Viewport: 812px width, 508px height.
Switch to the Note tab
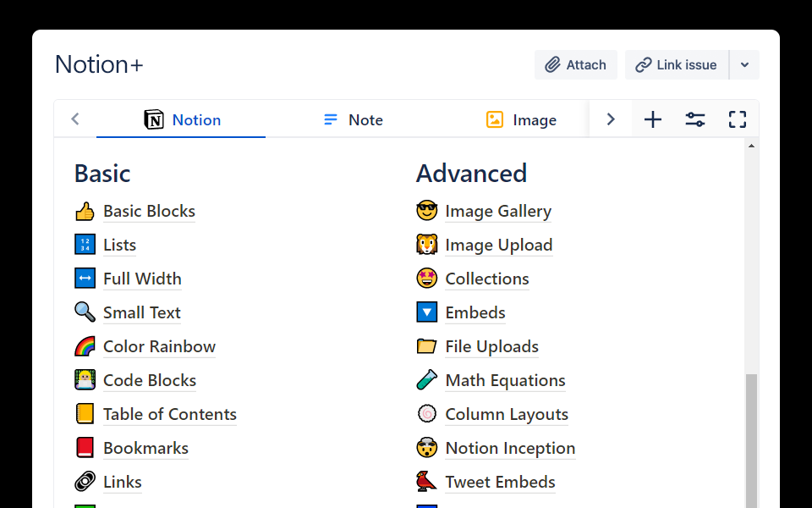pyautogui.click(x=354, y=120)
